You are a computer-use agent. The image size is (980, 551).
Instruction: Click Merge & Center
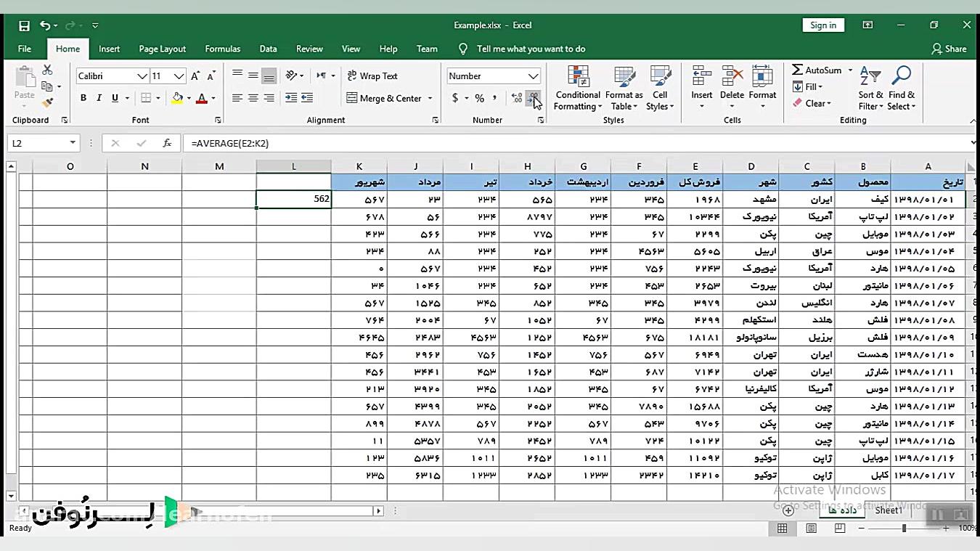coord(385,98)
